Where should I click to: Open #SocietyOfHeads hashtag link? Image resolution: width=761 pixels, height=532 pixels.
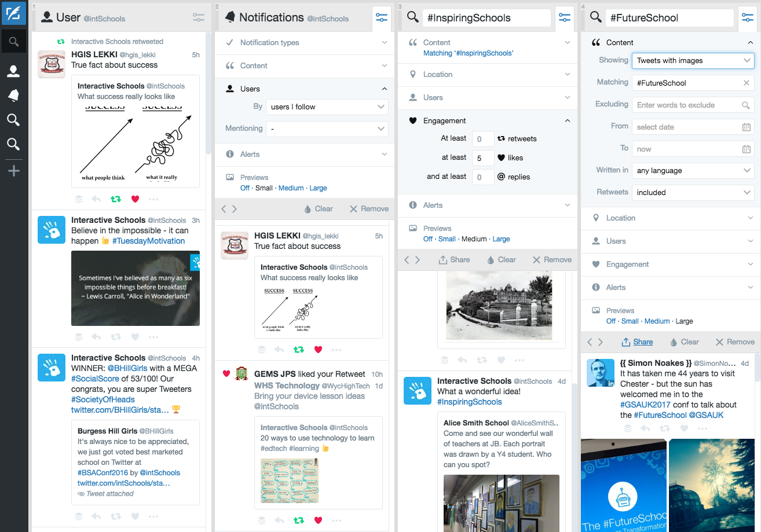(x=103, y=399)
